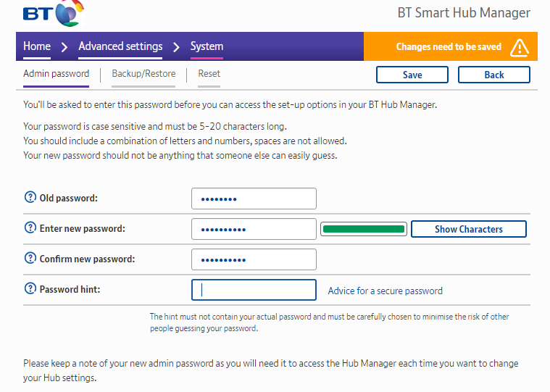Click the green password strength bar
550x392 pixels.
(x=363, y=229)
